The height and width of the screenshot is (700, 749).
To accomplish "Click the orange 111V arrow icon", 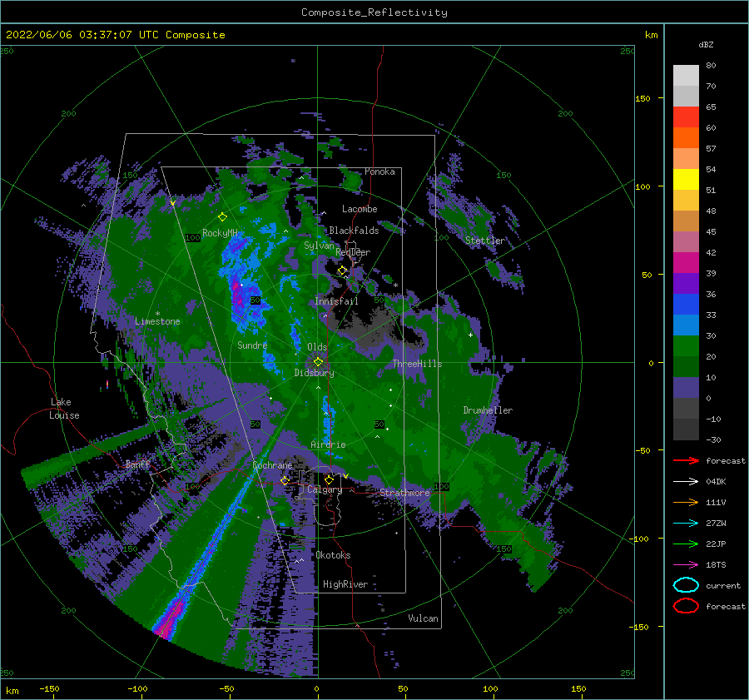I will pyautogui.click(x=686, y=502).
